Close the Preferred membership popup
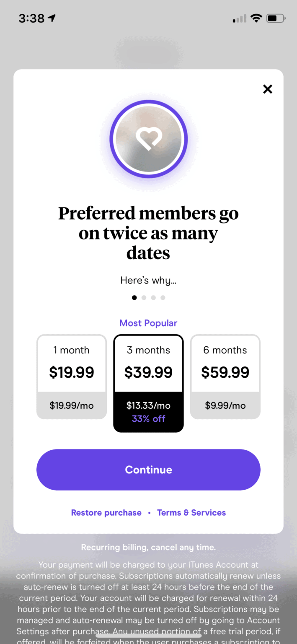Screen dimensions: 297x644 (267, 89)
